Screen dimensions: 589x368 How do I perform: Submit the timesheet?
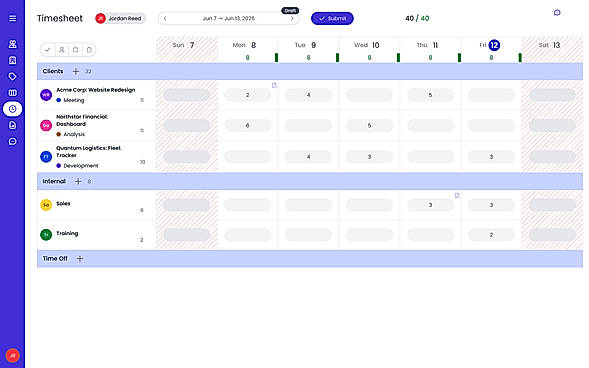(x=332, y=18)
